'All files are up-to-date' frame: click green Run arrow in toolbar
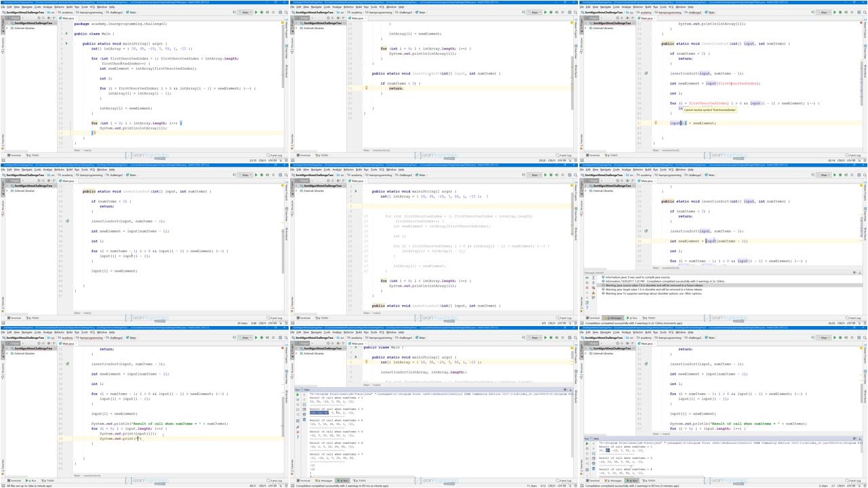The image size is (868, 488). (x=256, y=338)
